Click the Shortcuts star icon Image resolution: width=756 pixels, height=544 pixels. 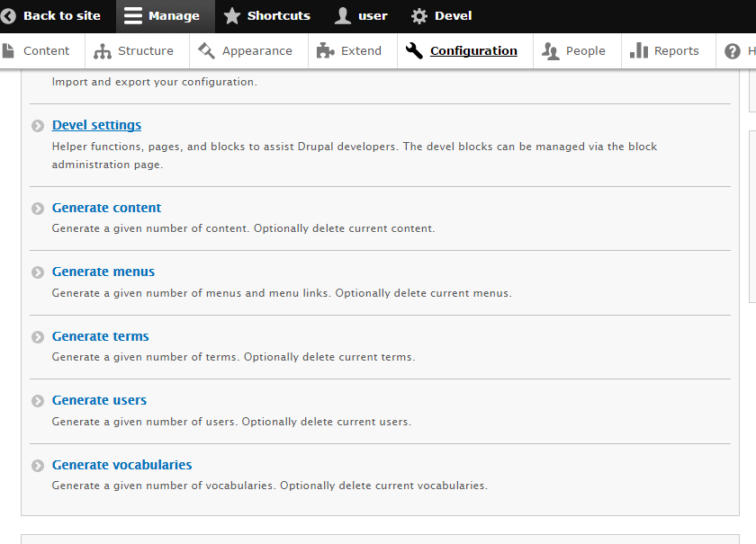pos(232,16)
